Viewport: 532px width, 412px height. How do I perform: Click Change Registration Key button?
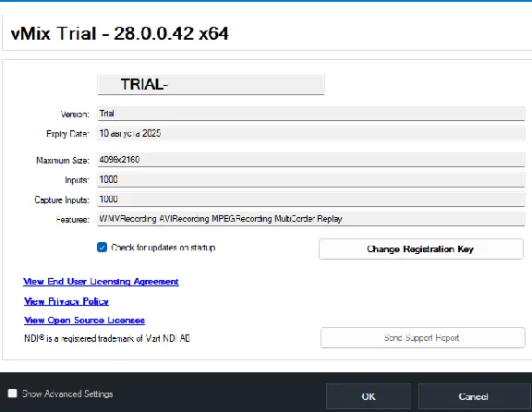tap(421, 249)
